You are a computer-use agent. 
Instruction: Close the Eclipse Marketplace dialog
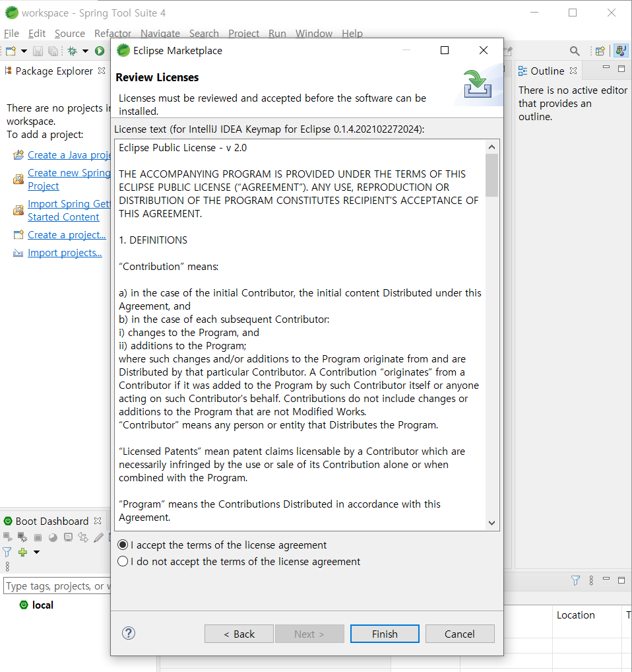(484, 50)
